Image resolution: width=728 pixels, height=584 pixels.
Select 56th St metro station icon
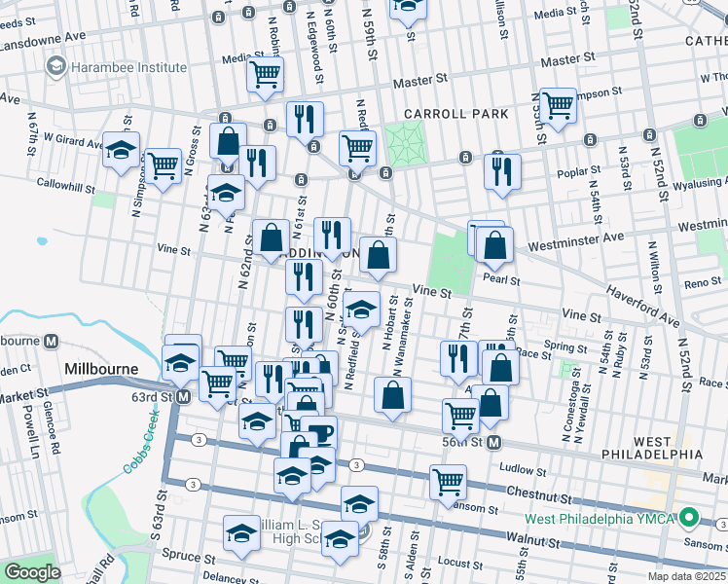(494, 443)
